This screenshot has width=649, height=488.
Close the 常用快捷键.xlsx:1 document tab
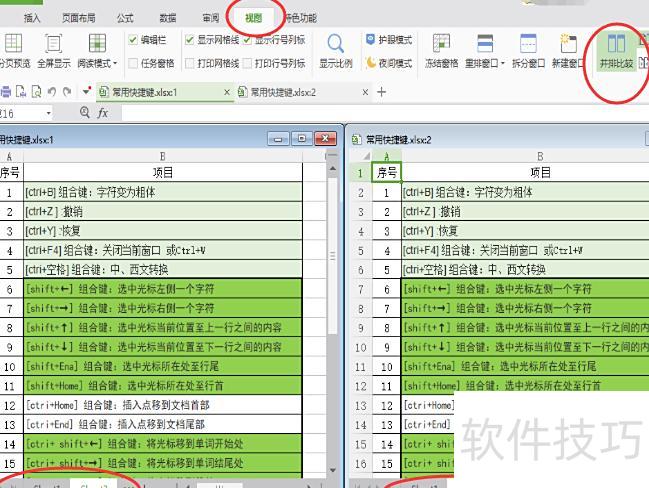pos(227,92)
